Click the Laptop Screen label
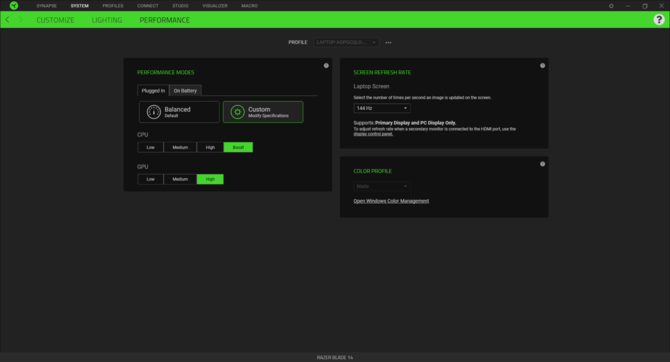This screenshot has height=362, width=670. pos(371,86)
